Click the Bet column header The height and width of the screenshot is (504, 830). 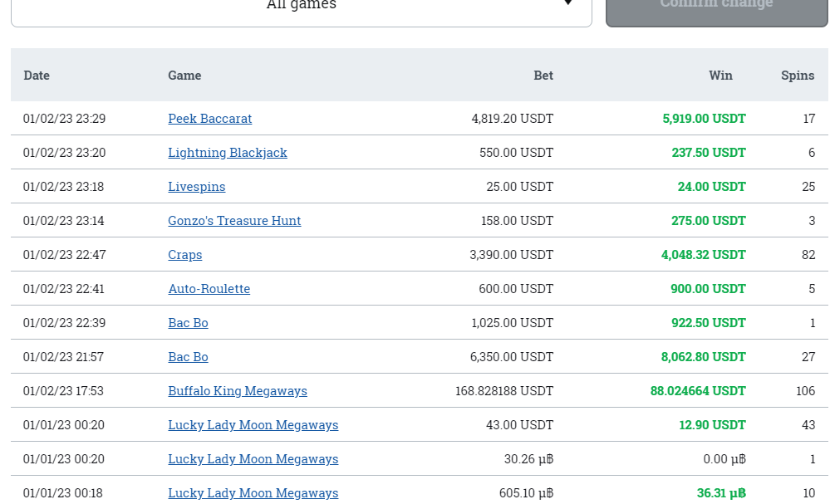543,76
